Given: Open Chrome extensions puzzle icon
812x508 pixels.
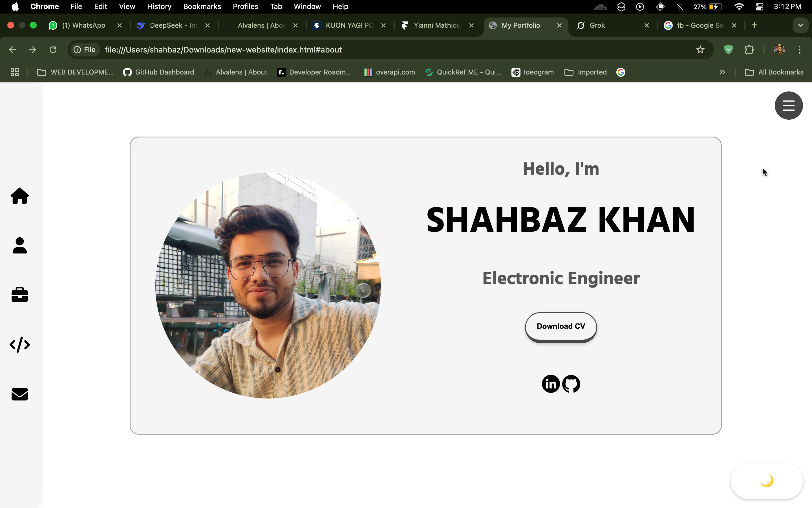Looking at the screenshot, I should (749, 50).
